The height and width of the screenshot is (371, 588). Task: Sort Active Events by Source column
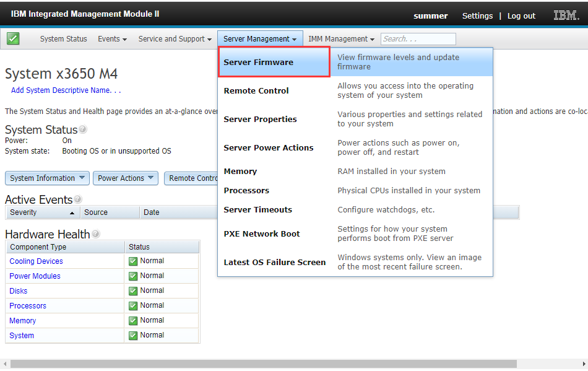tap(110, 212)
